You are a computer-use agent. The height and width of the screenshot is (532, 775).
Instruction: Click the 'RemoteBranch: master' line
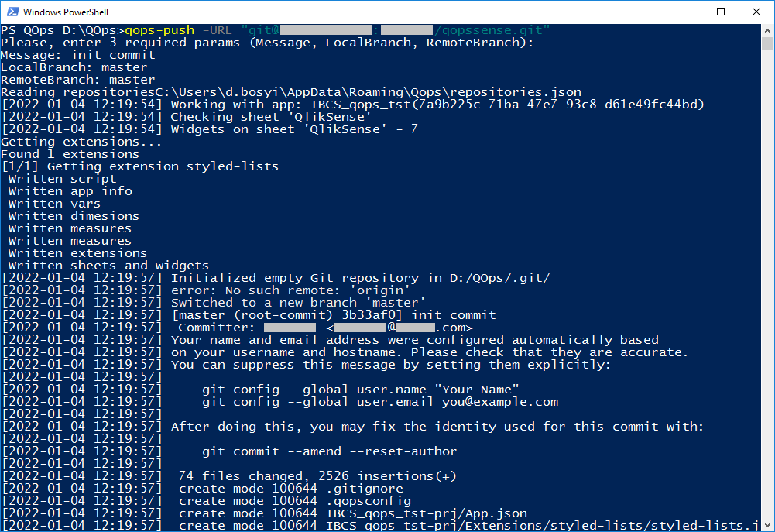(x=78, y=80)
